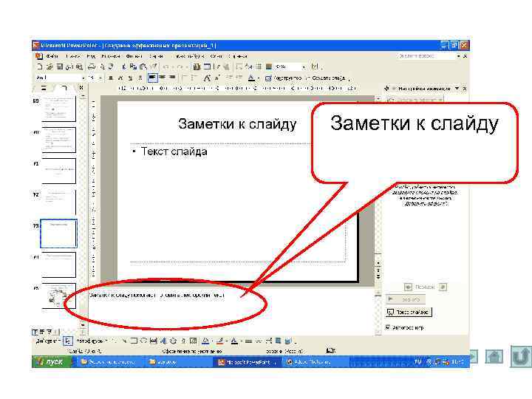Viewport: 532px width, 399px height.
Task: Open the 3-D style options
Action: (288, 341)
